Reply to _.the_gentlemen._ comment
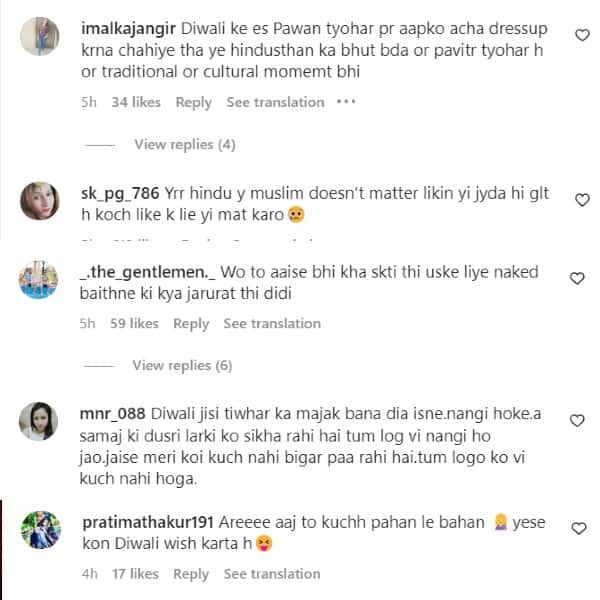The height and width of the screenshot is (600, 600). point(191,324)
